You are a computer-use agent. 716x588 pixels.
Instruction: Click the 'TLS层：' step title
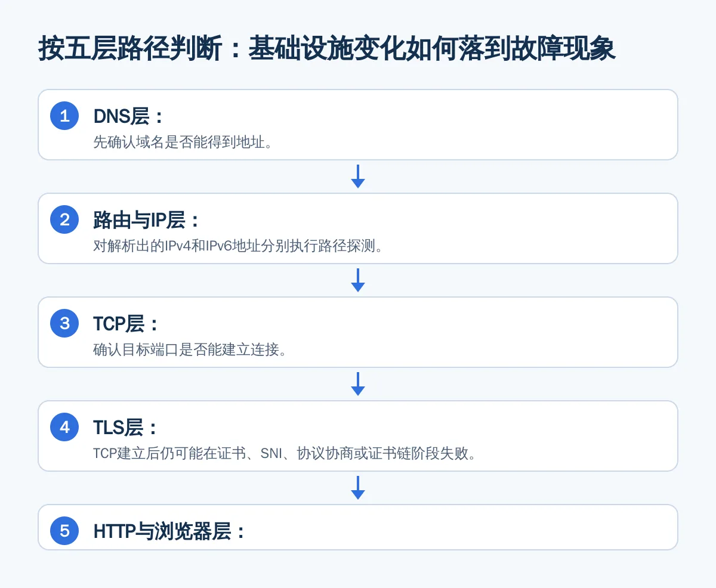tap(126, 428)
